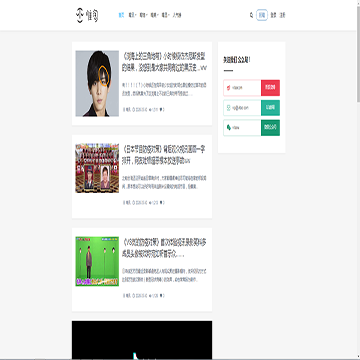
Task: Click the eye views icon under green screen article
Action: 150,295
